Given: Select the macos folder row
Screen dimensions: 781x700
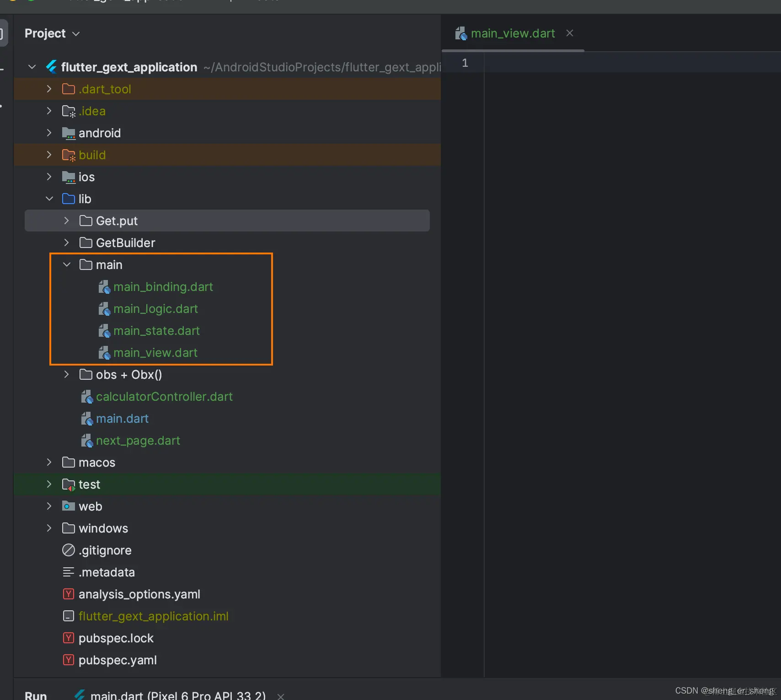Looking at the screenshot, I should [x=227, y=462].
